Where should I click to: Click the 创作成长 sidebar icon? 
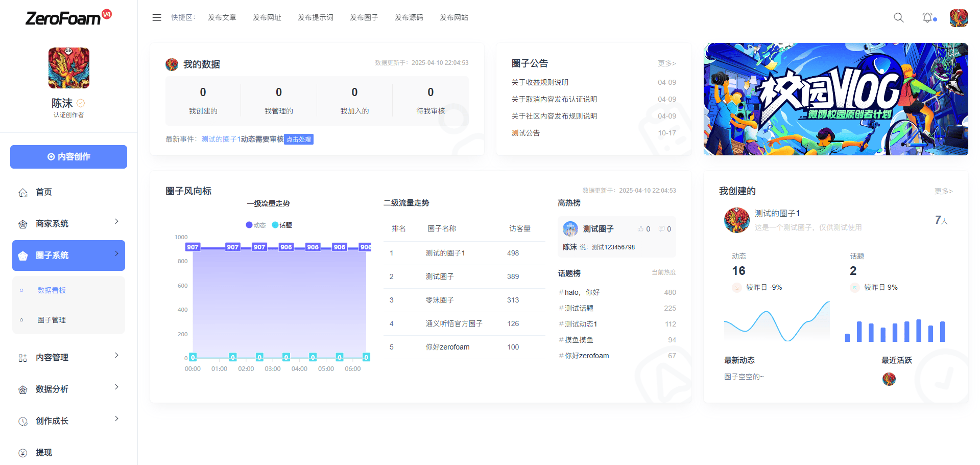[x=23, y=421]
